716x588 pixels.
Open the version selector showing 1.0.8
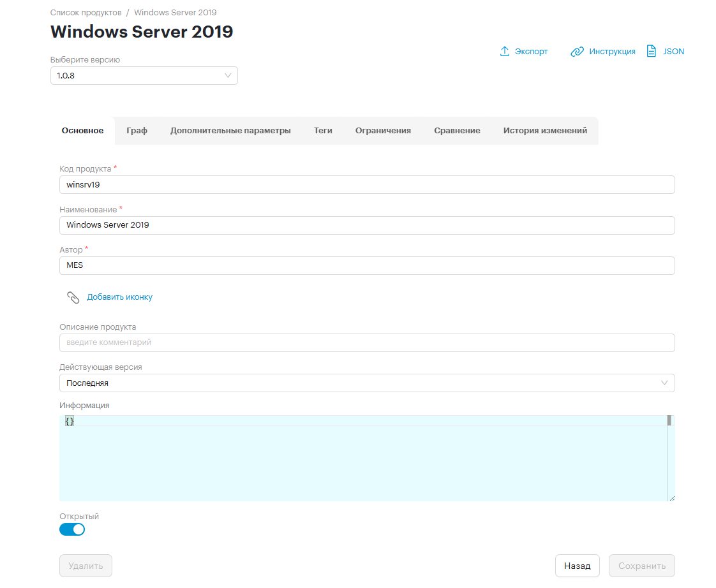click(x=144, y=76)
